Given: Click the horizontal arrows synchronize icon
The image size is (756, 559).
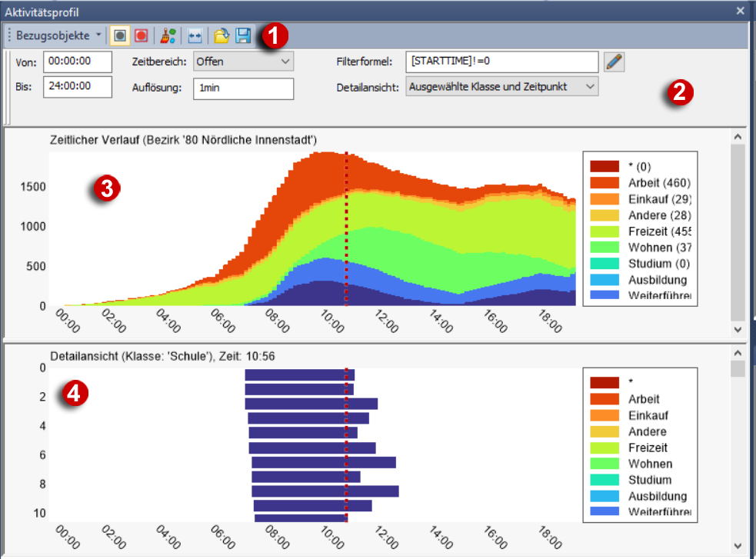Looking at the screenshot, I should tap(195, 35).
